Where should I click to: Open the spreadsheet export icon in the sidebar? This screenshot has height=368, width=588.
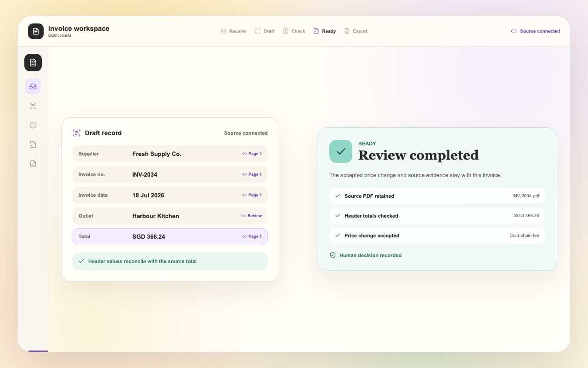(x=33, y=164)
